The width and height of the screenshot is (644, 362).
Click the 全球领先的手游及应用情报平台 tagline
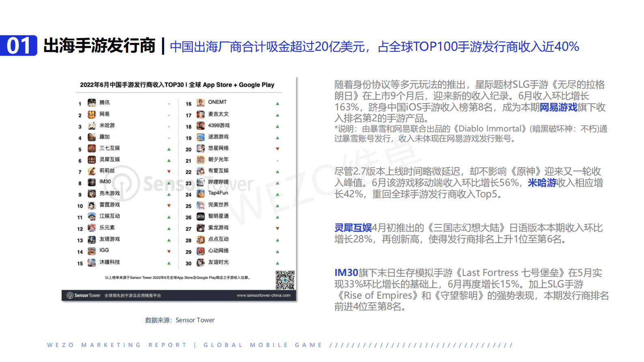pos(133,295)
